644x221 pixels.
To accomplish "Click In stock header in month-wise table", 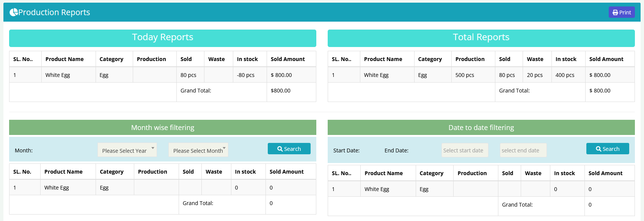I will pos(245,172).
